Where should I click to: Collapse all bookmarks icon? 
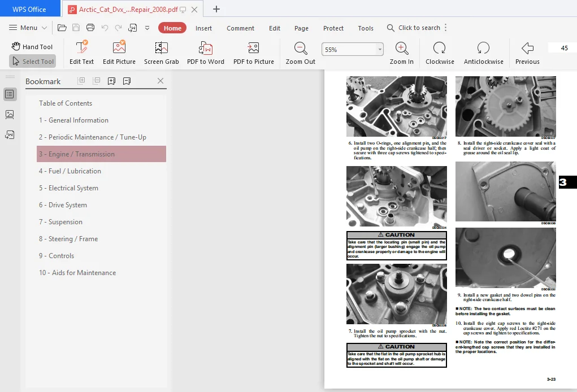[97, 81]
